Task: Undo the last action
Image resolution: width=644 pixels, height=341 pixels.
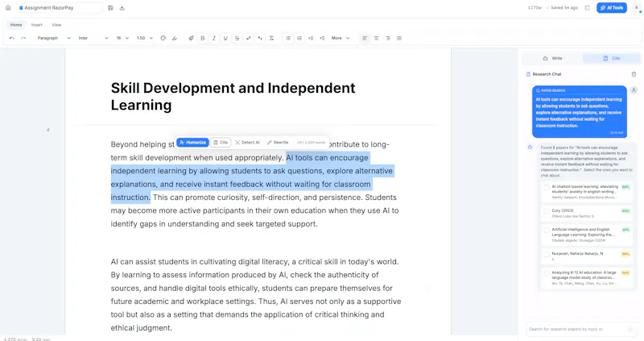Action: [12, 38]
